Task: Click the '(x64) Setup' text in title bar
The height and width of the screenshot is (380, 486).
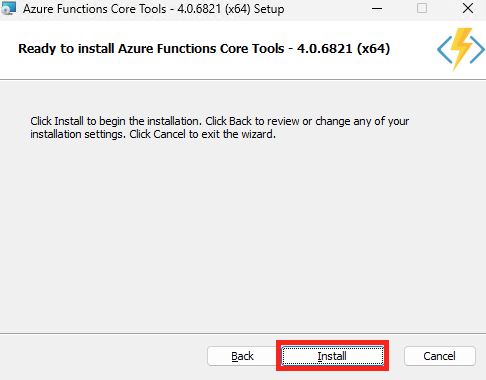Action: pyautogui.click(x=254, y=9)
